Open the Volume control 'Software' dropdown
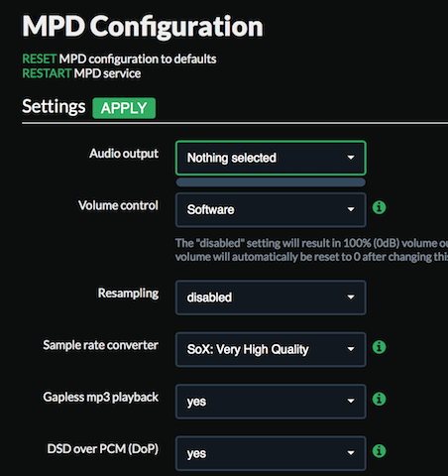This screenshot has width=448, height=476. click(x=271, y=210)
